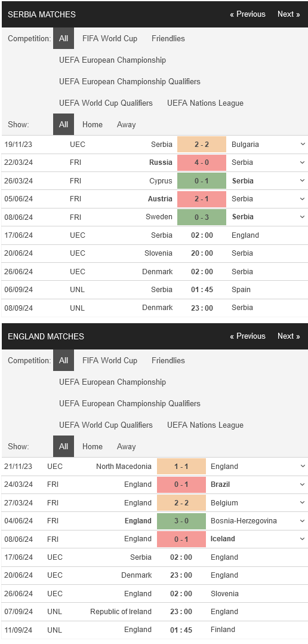Viewport: 308px width, 644px height.
Task: Filter Serbia matches by Friendlies
Action: point(168,39)
